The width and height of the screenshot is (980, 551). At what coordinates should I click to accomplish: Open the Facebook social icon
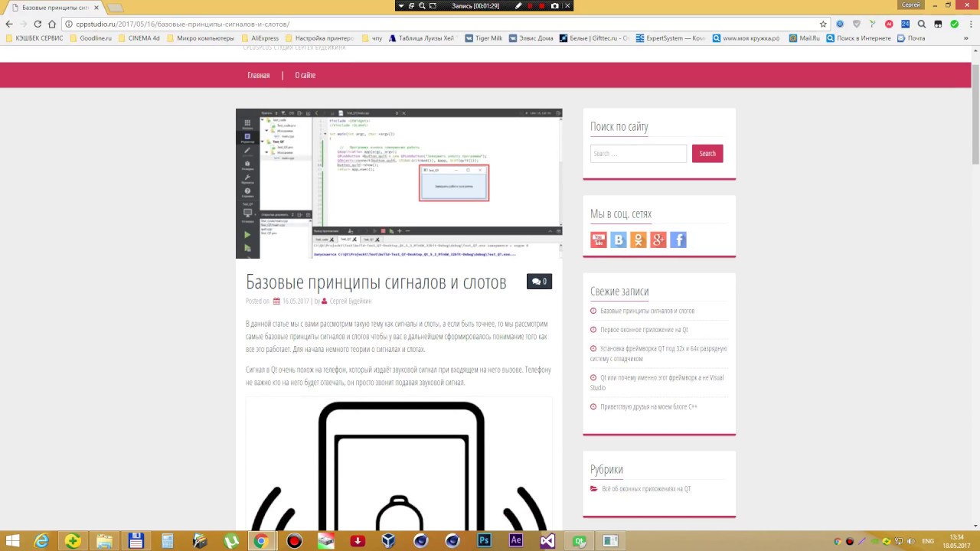pyautogui.click(x=678, y=240)
